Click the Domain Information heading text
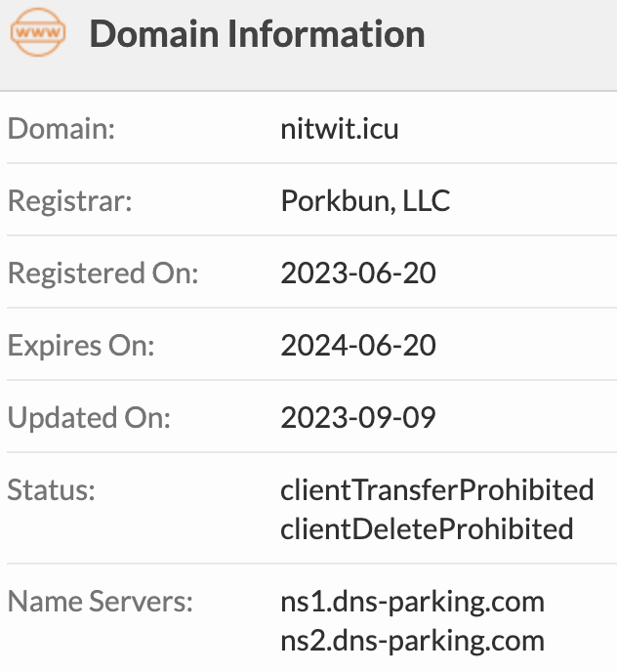Viewport: 617px width, 672px height. point(257,35)
